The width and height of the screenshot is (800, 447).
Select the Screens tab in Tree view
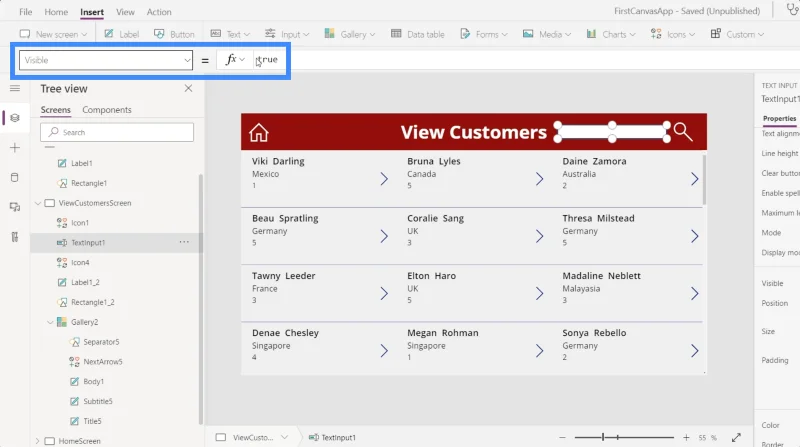[56, 110]
